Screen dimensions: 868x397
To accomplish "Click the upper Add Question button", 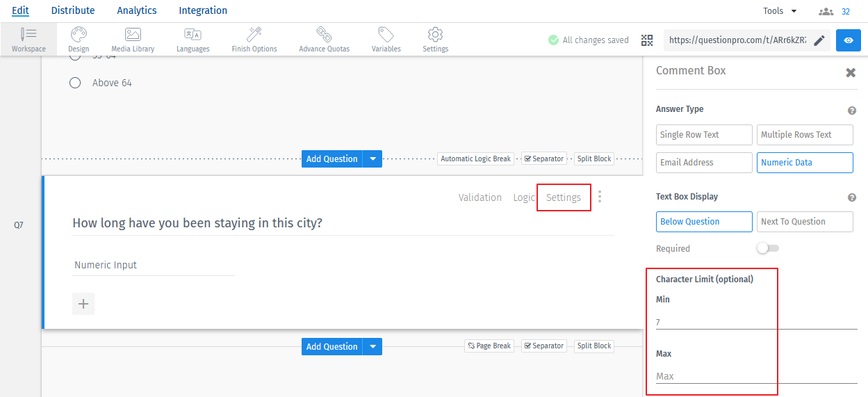I will 332,159.
